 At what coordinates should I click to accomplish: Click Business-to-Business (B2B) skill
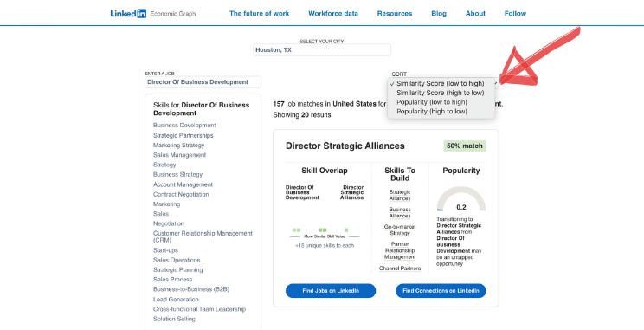pyautogui.click(x=191, y=289)
